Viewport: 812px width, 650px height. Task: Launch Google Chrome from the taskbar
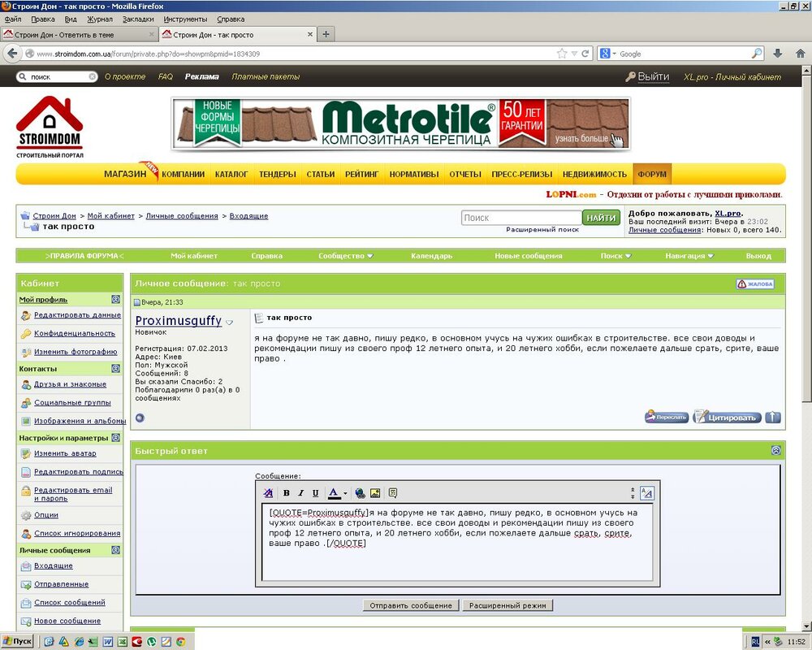coord(181,642)
